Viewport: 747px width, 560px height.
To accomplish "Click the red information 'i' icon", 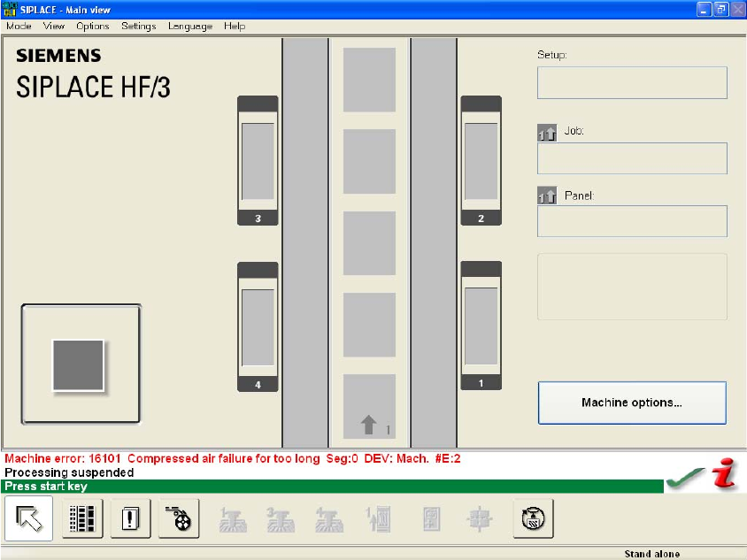I will pos(725,472).
